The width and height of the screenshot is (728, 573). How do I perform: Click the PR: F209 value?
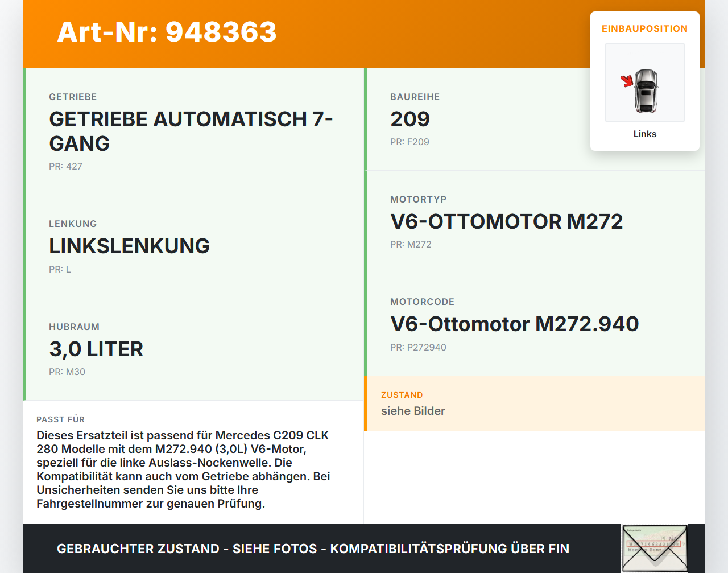[410, 142]
